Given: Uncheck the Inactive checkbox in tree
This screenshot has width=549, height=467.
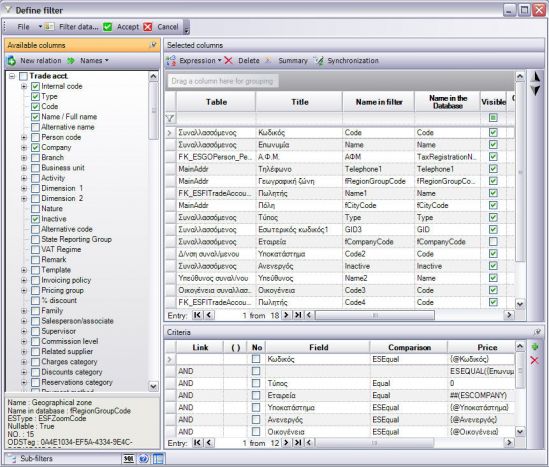Looking at the screenshot, I should pos(35,219).
